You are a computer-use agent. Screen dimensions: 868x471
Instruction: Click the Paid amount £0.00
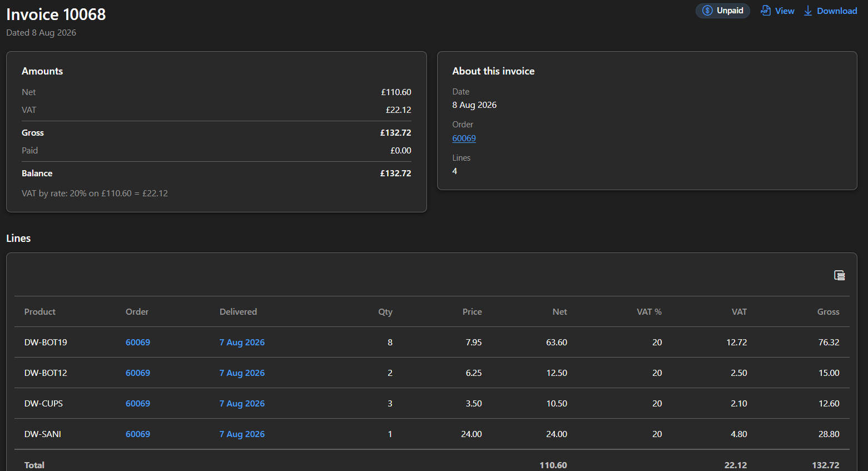(400, 150)
